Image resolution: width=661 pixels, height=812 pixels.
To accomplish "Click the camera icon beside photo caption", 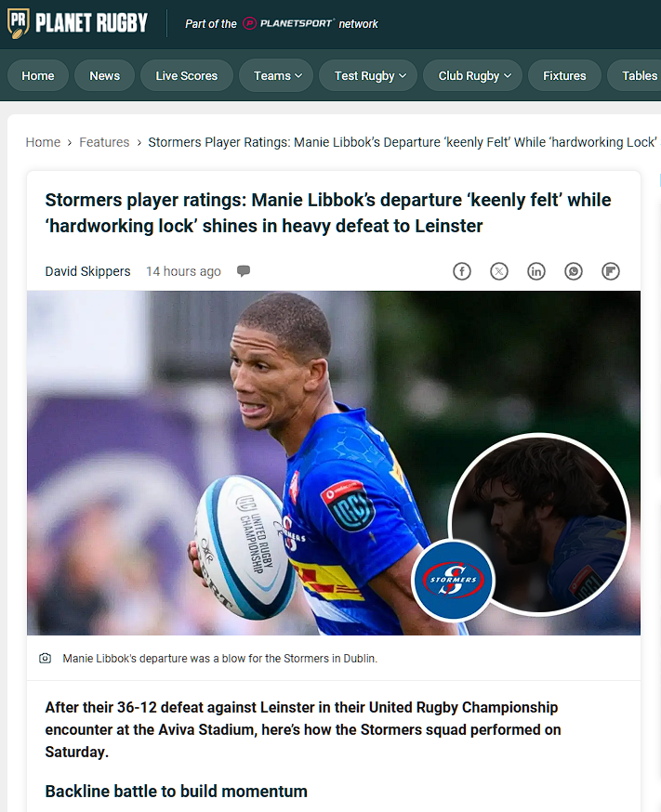I will pos(45,658).
